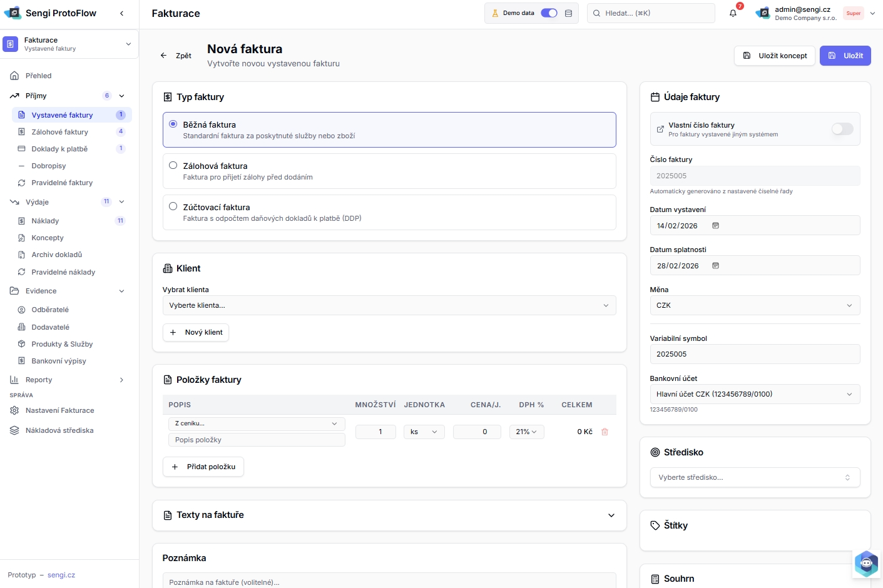The image size is (883, 588).
Task: Open the notifications bell
Action: pyautogui.click(x=733, y=13)
